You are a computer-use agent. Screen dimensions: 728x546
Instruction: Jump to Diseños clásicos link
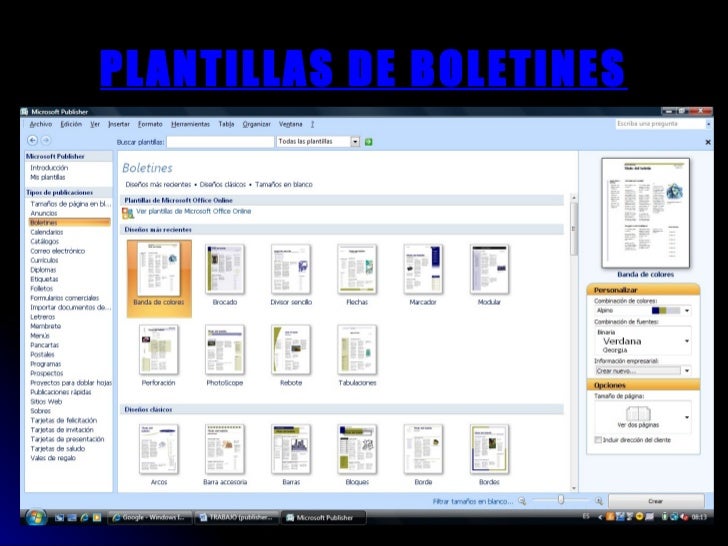coord(223,185)
